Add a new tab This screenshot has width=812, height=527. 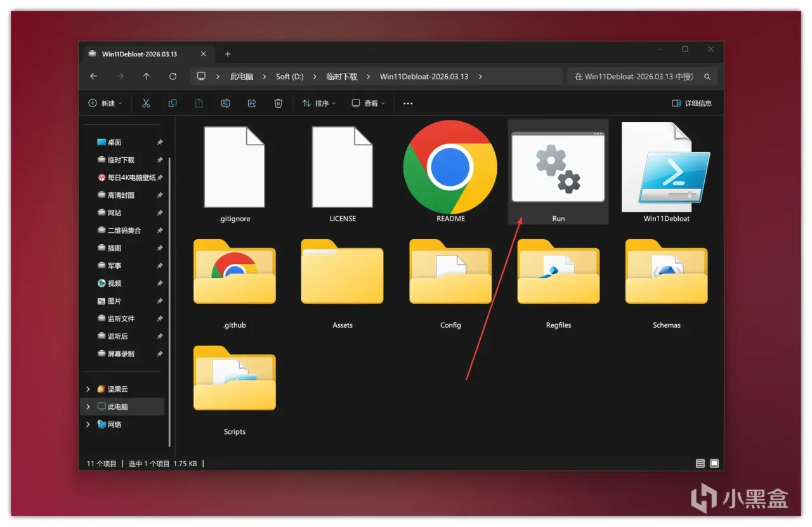228,54
